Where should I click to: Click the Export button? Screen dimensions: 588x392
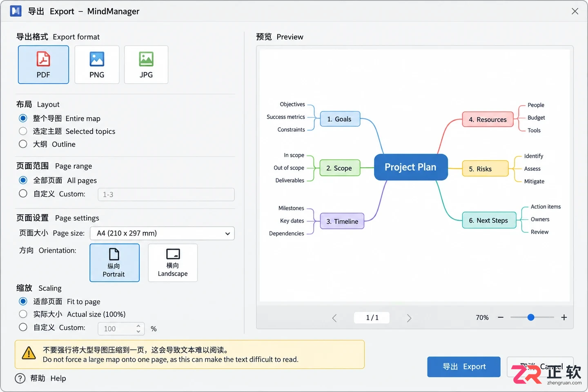coord(464,367)
